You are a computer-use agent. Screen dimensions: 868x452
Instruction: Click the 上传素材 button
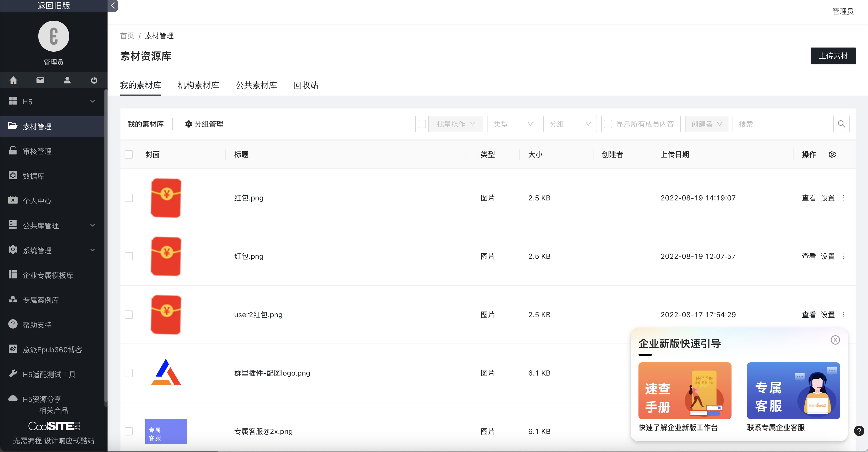833,56
